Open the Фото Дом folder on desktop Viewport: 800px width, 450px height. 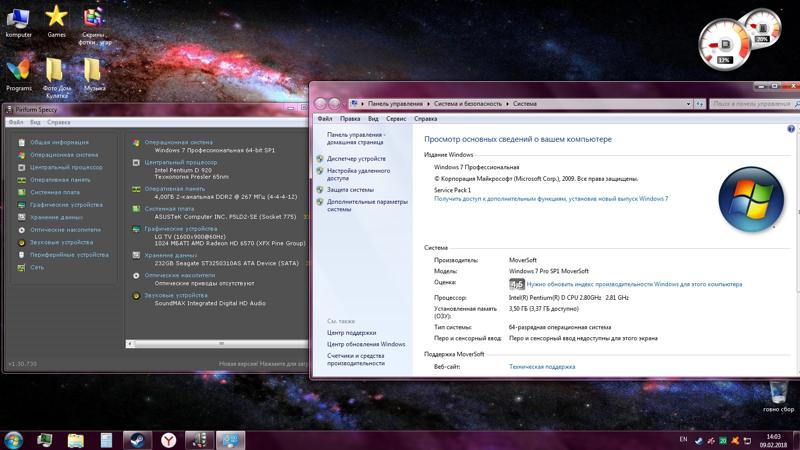pos(56,78)
